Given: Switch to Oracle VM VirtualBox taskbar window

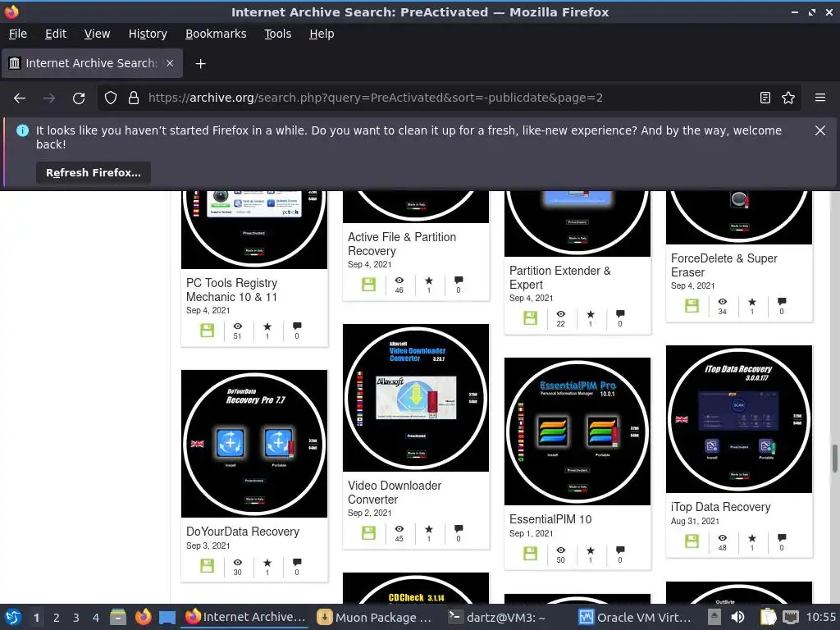Looking at the screenshot, I should tap(636, 618).
